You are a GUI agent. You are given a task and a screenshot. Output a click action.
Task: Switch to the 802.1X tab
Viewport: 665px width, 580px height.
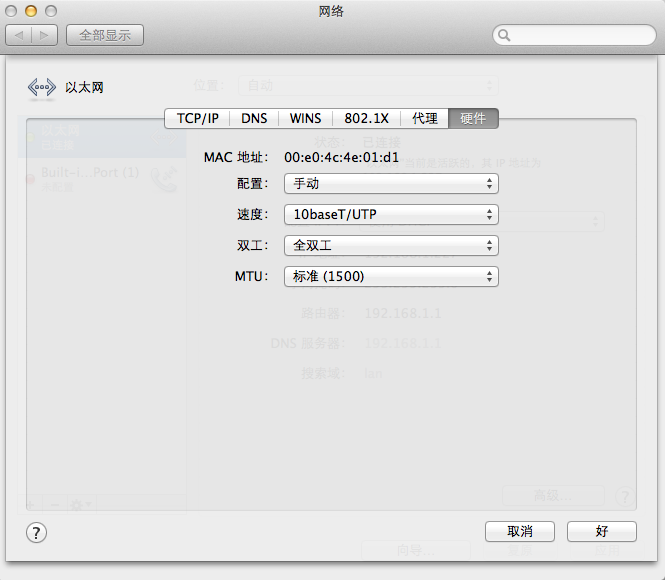(x=366, y=118)
